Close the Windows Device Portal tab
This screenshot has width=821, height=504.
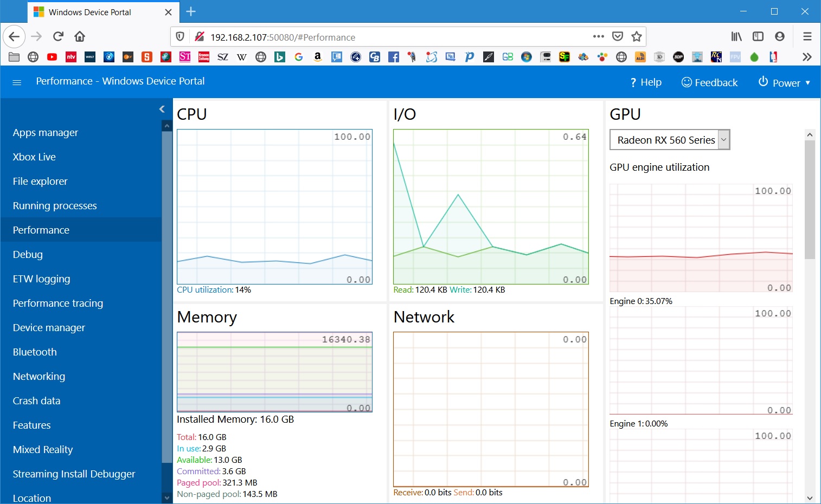[x=168, y=12]
